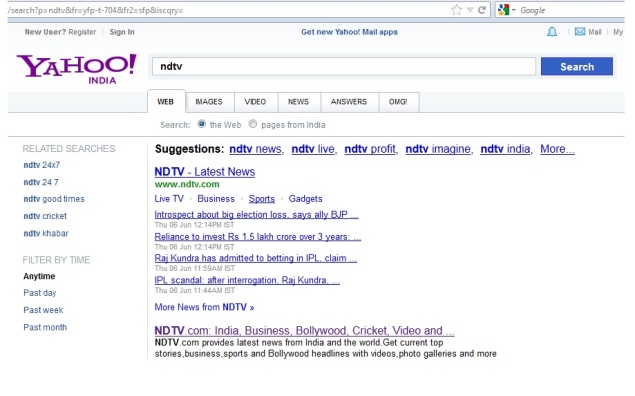Viewport: 635px width, 396px height.
Task: Open the 'ndtv imagine' suggestion
Action: tap(438, 149)
